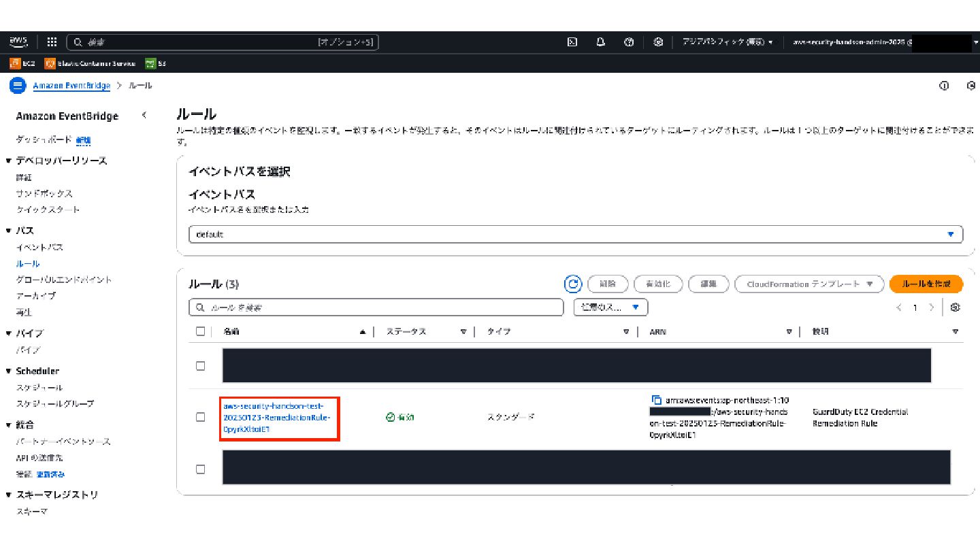Open CloudShell terminal icon in top bar
980x551 pixels.
tap(572, 42)
